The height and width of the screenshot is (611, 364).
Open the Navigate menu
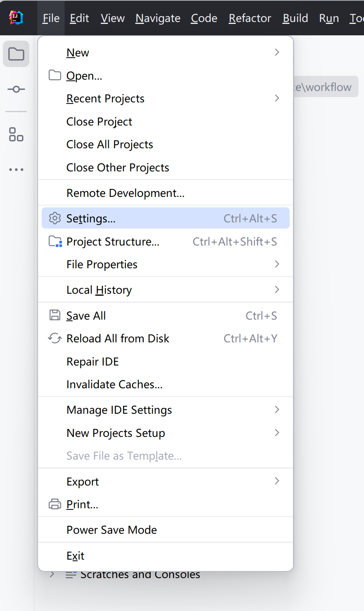click(x=158, y=18)
